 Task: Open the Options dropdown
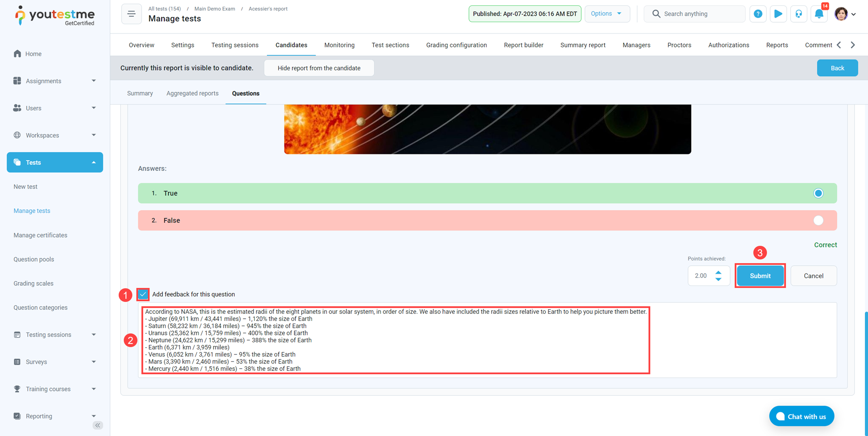coord(607,14)
